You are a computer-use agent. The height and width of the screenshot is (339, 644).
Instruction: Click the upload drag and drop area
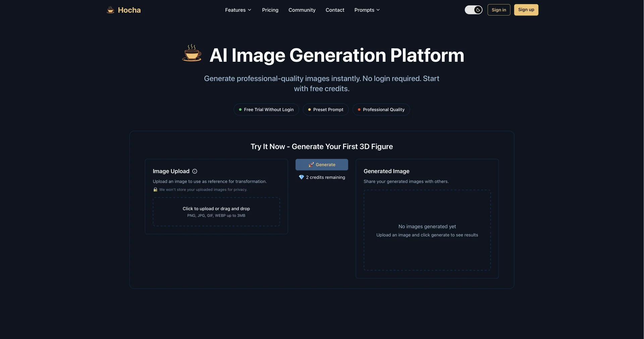[216, 212]
